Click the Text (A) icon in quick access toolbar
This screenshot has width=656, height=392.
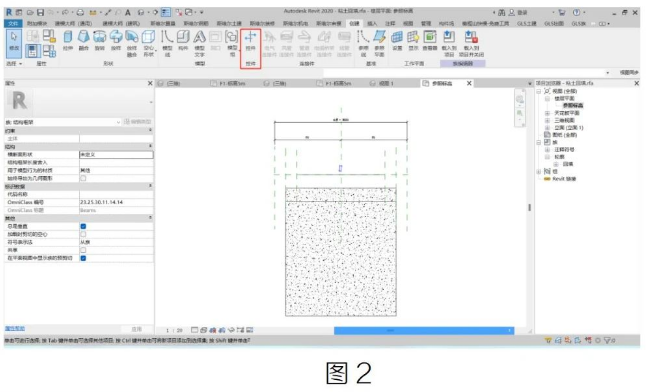(x=128, y=13)
